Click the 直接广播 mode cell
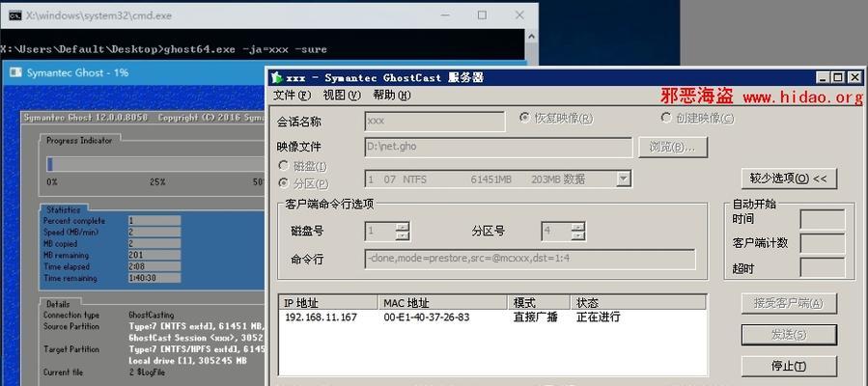Viewport: 868px width, 386px height. [535, 317]
